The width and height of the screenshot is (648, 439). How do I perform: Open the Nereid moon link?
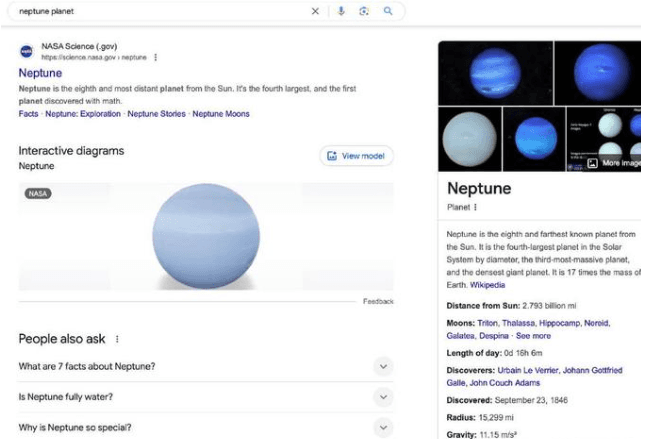pyautogui.click(x=596, y=323)
